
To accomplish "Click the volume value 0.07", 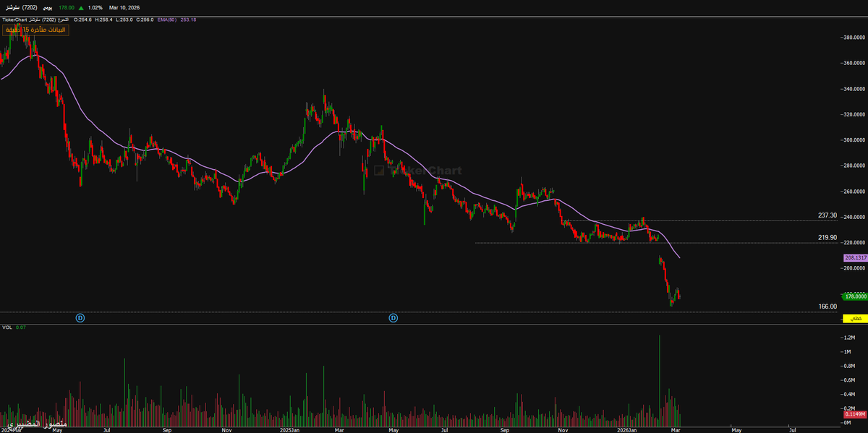I will [21, 327].
